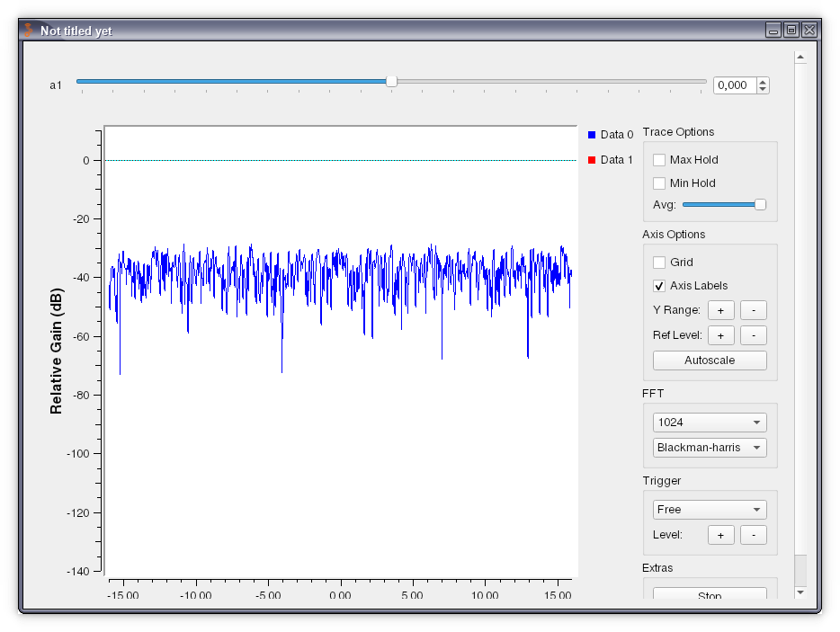Enable Max Hold
This screenshot has height=632, width=840.
click(658, 159)
